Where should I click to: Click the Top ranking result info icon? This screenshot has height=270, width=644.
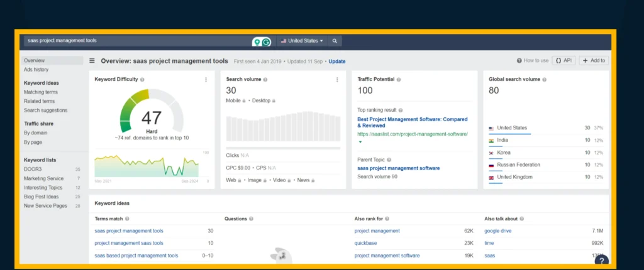point(401,110)
